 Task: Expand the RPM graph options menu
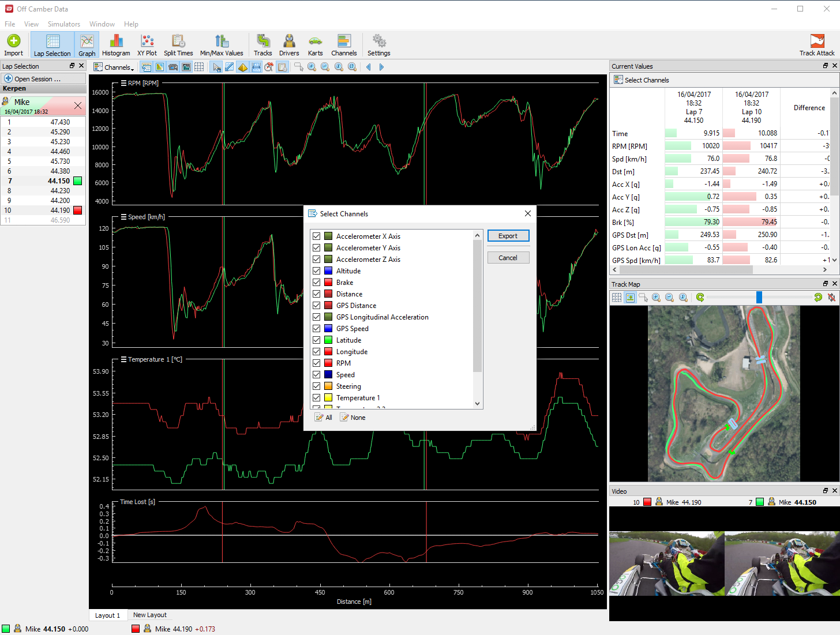pyautogui.click(x=123, y=83)
